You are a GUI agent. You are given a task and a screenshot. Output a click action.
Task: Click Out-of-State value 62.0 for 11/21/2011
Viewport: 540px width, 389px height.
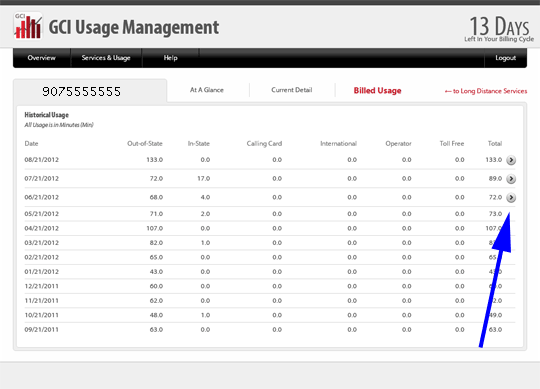pyautogui.click(x=156, y=301)
